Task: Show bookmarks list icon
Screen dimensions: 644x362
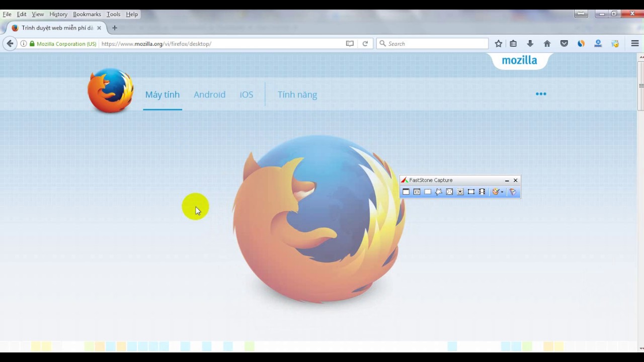Action: pos(513,44)
